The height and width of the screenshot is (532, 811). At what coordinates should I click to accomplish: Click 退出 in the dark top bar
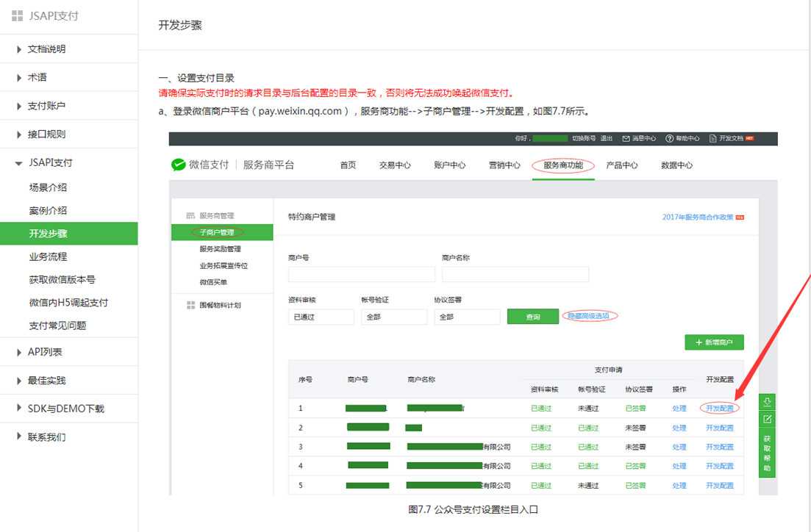click(606, 139)
